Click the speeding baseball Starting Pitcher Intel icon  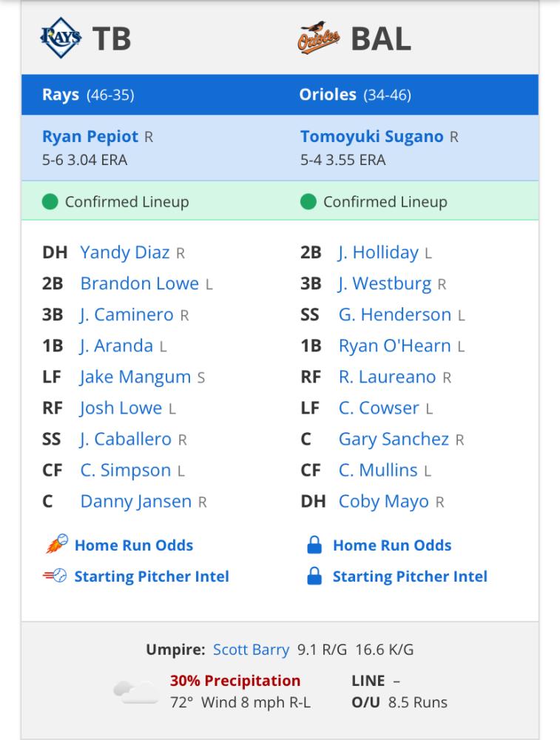[55, 575]
